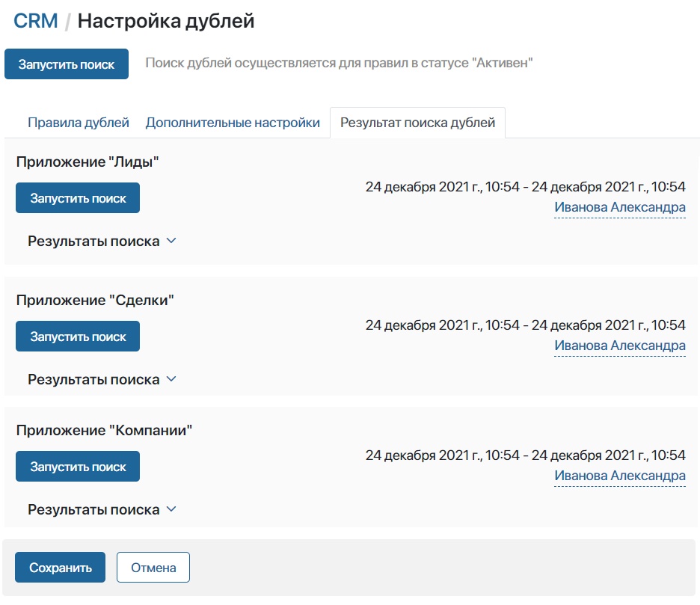Open Иванова Александра link in Сделки section
700x605 pixels.
click(x=620, y=346)
